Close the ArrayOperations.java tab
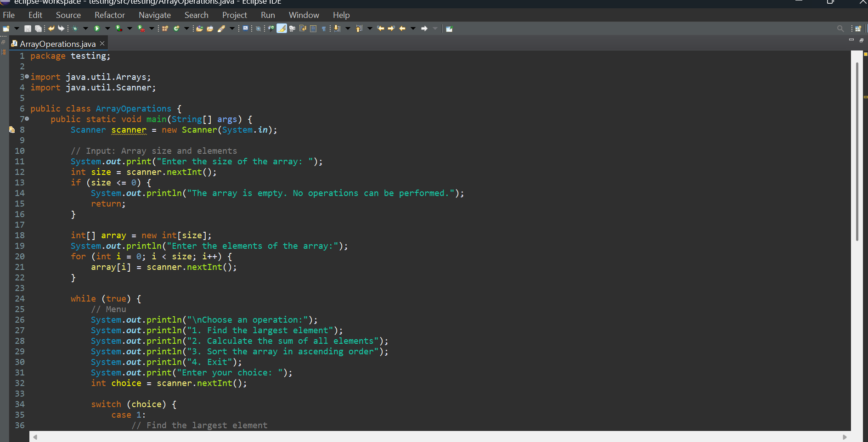The image size is (868, 442). click(x=102, y=44)
